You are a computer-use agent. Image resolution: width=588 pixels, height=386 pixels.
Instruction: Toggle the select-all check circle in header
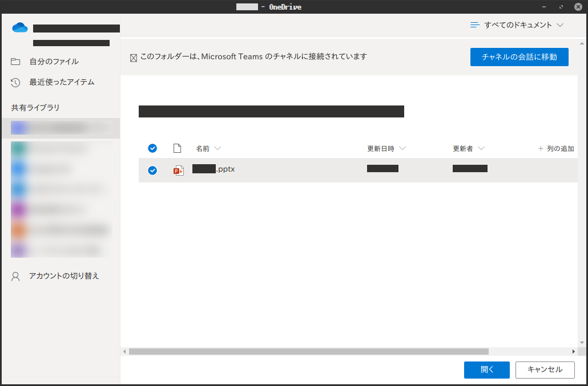click(x=152, y=148)
